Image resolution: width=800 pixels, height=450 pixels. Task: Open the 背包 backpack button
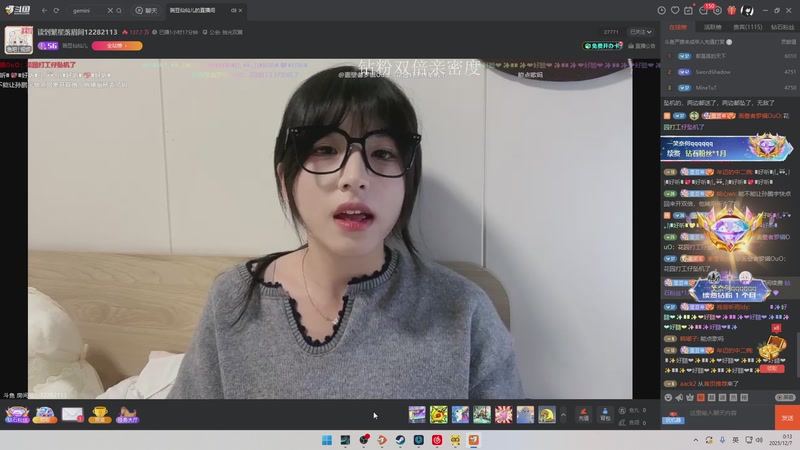[x=605, y=414]
